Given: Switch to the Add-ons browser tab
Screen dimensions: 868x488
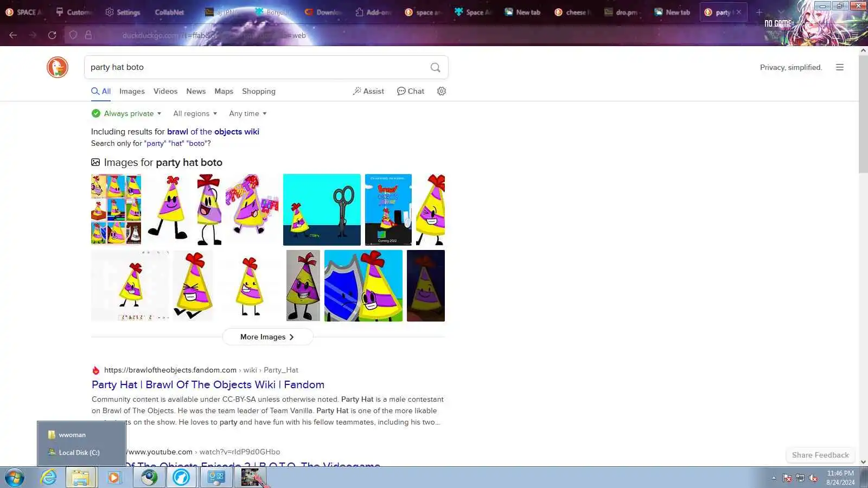Looking at the screenshot, I should pos(373,12).
